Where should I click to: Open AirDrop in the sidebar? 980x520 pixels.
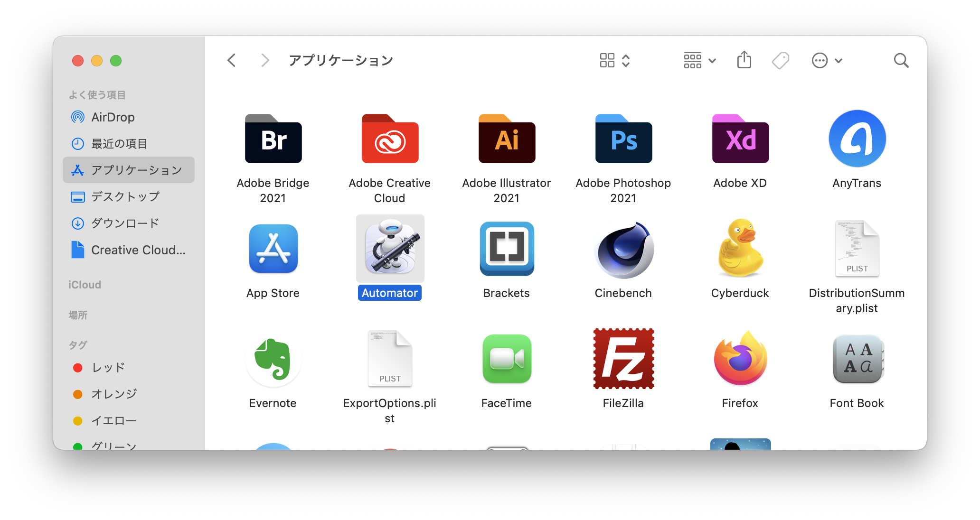(129, 117)
